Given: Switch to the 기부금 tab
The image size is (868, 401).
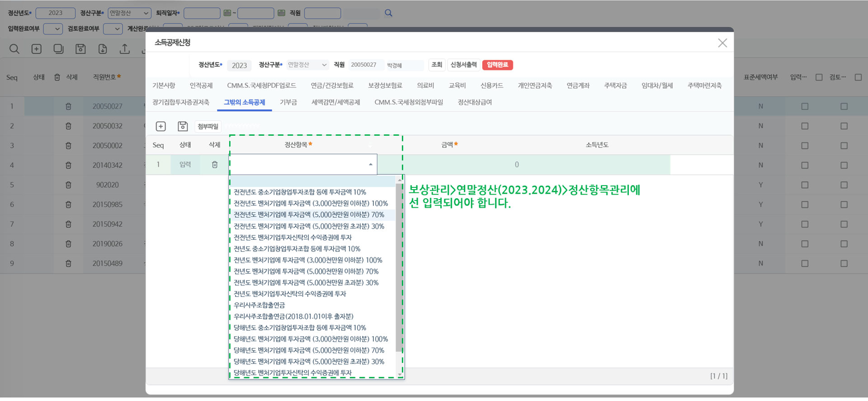Looking at the screenshot, I should [x=288, y=102].
